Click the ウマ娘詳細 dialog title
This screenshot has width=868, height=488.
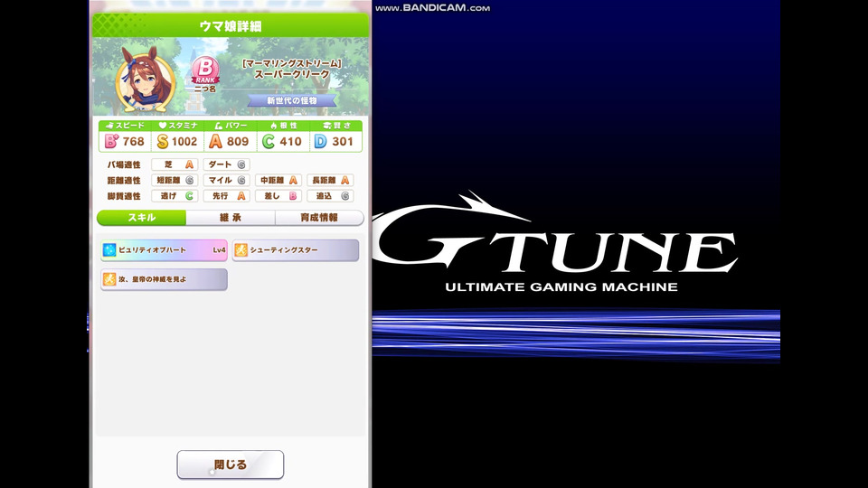tap(231, 26)
